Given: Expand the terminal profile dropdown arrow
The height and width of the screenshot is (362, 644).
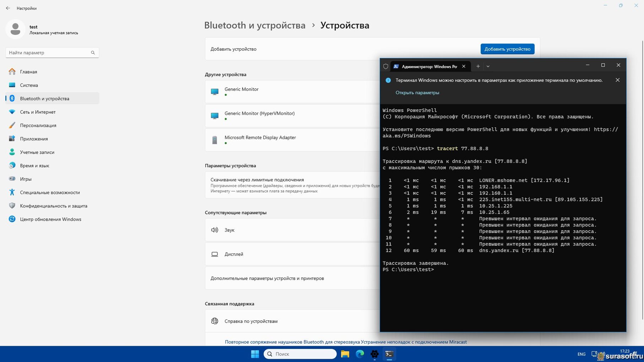Looking at the screenshot, I should click(488, 66).
